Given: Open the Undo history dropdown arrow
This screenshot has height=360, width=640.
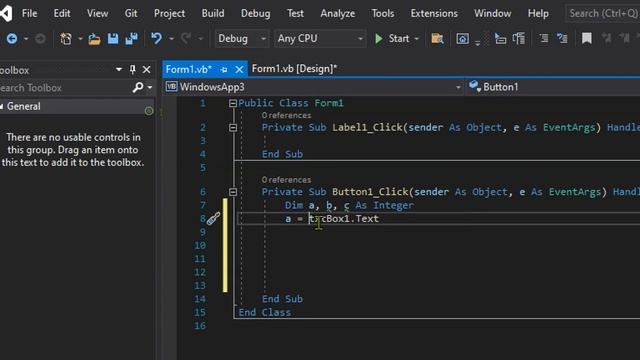Looking at the screenshot, I should pos(171,39).
